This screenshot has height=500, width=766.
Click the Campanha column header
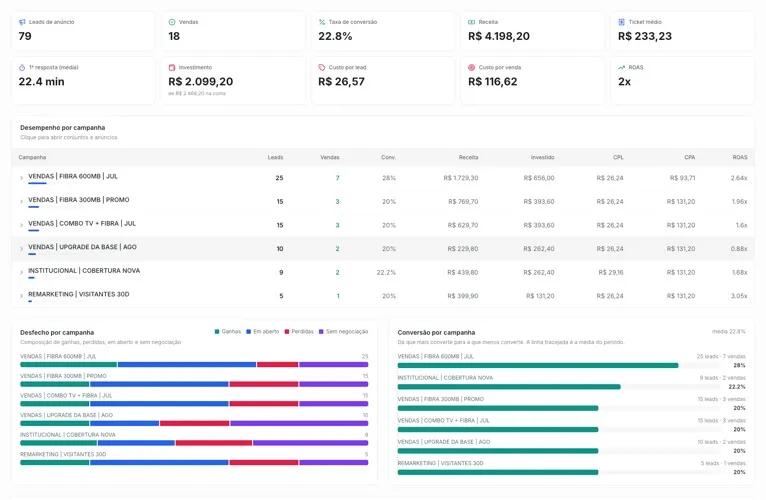click(32, 157)
